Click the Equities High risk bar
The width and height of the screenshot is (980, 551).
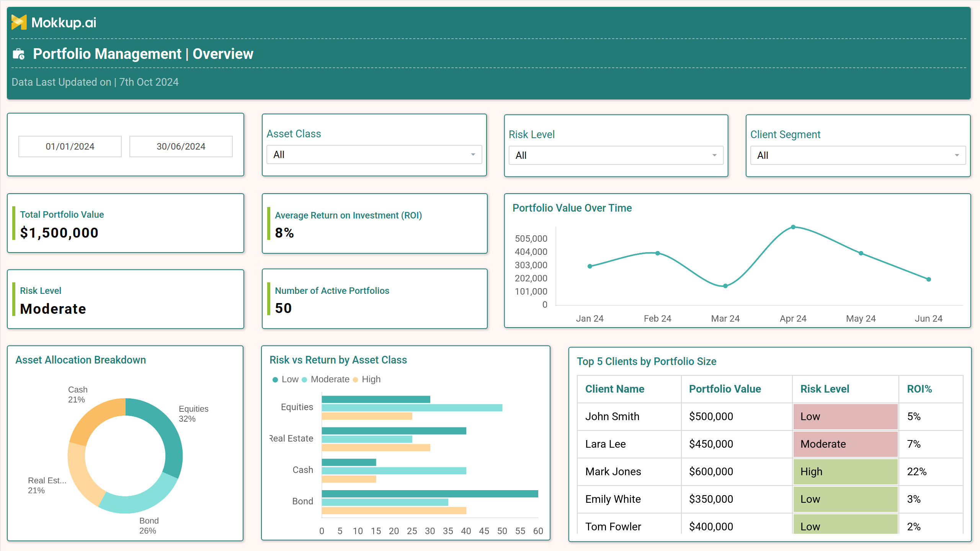click(x=367, y=416)
